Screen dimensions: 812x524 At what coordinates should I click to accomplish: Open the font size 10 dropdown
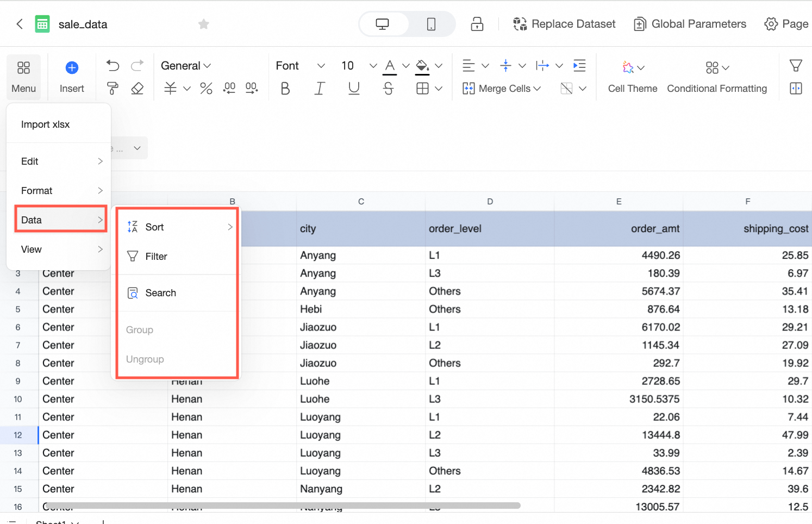click(359, 66)
